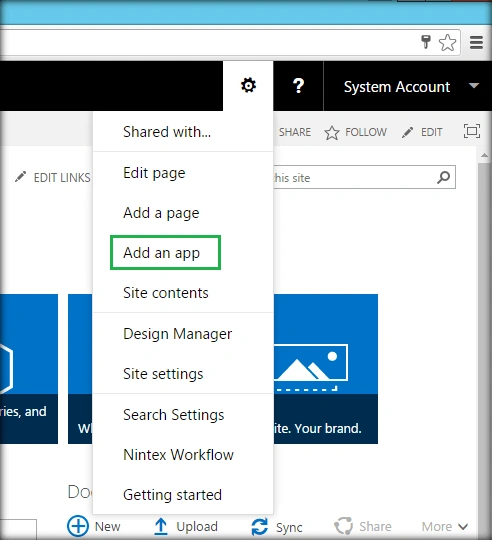Follow this site with FOLLOW button
Screen dimensions: 492x540
(x=356, y=132)
